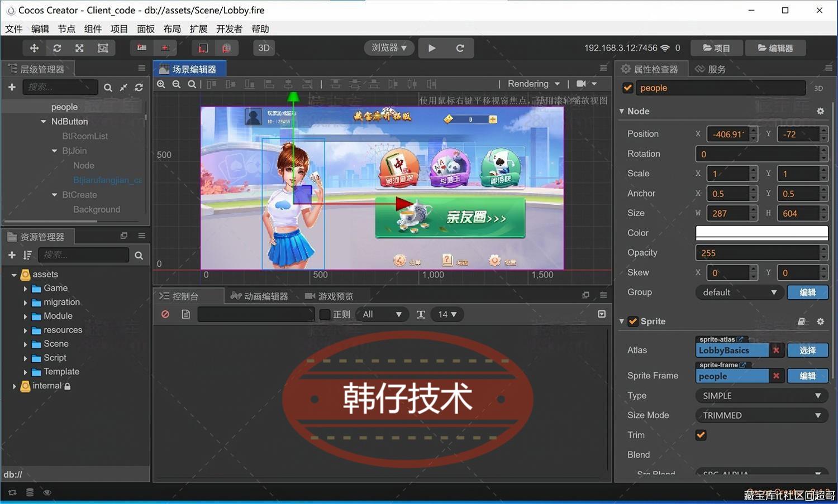Change asset sort order icon

(27, 255)
